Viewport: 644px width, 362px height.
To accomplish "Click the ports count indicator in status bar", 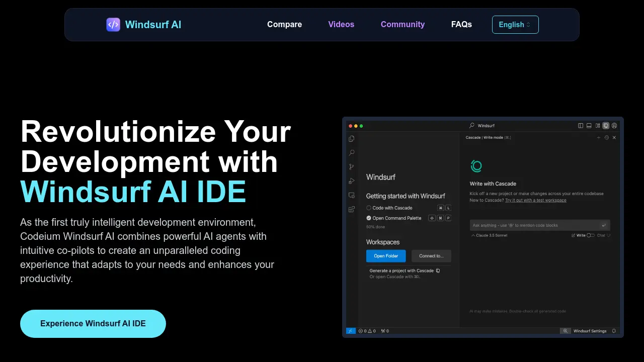I will (x=385, y=331).
